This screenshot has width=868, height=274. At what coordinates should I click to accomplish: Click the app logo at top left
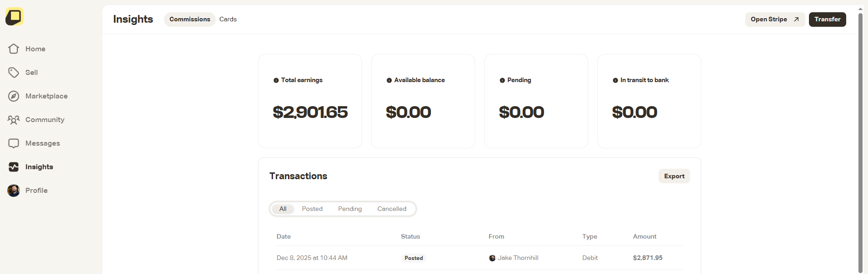pos(14,16)
